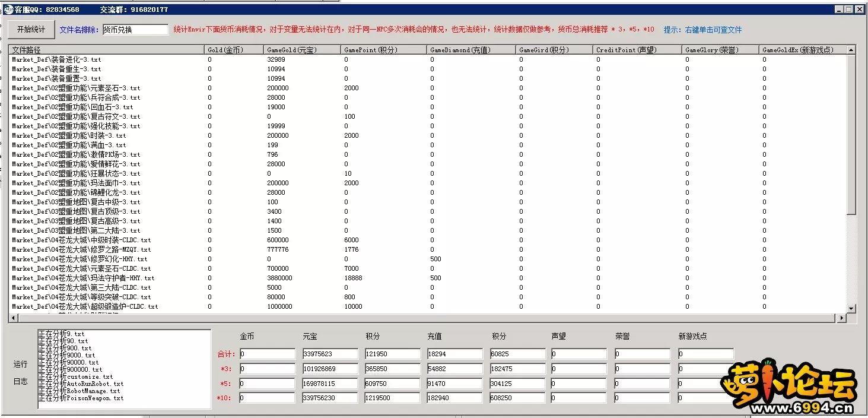Screen dimensions: 868x418
Task: Click the GameGold cell showing 19999
Action: pyautogui.click(x=276, y=126)
